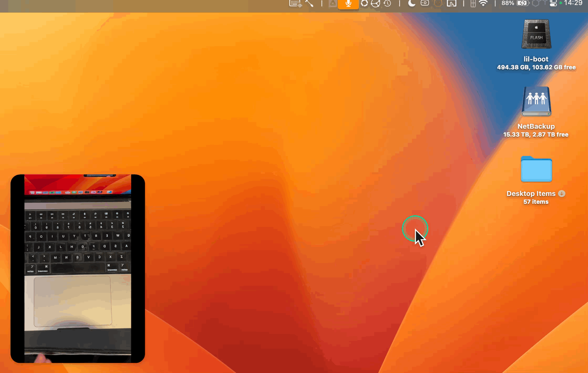Open the keyboard dictation menu bar icon
This screenshot has width=588, height=373.
click(x=295, y=4)
